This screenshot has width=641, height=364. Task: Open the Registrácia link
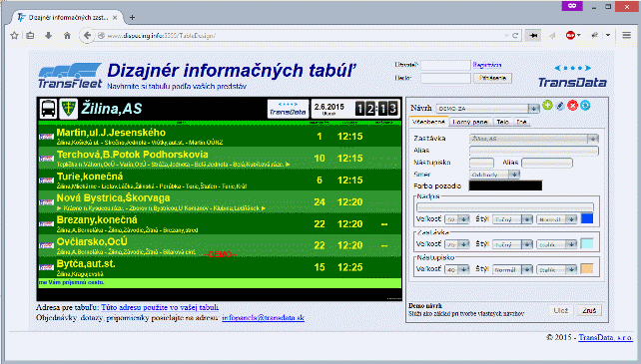point(487,65)
